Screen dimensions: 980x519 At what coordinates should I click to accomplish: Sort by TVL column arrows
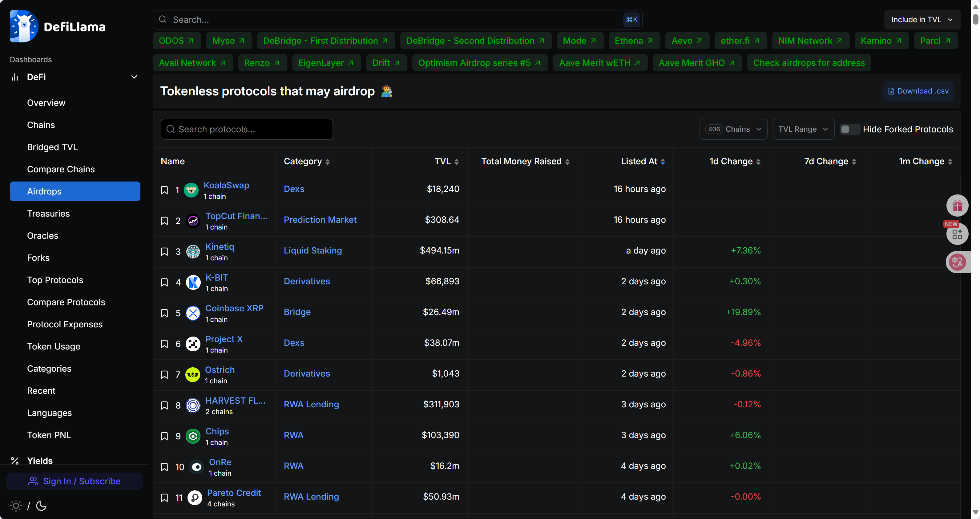click(x=456, y=162)
